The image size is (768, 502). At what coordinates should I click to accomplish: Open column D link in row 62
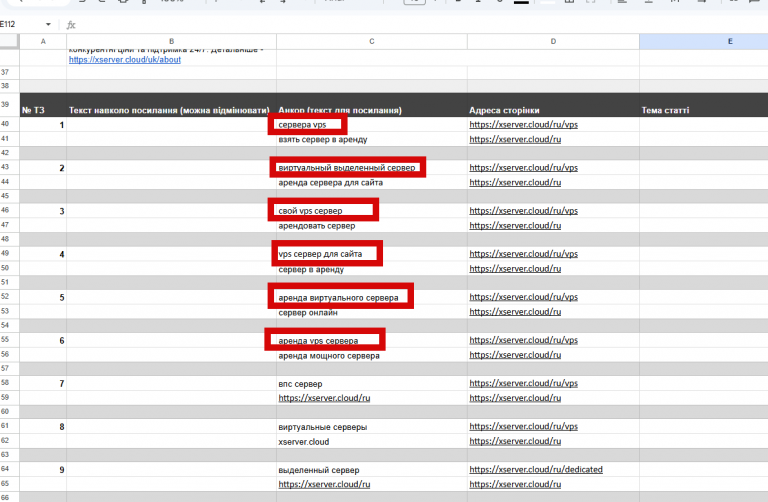coord(515,441)
